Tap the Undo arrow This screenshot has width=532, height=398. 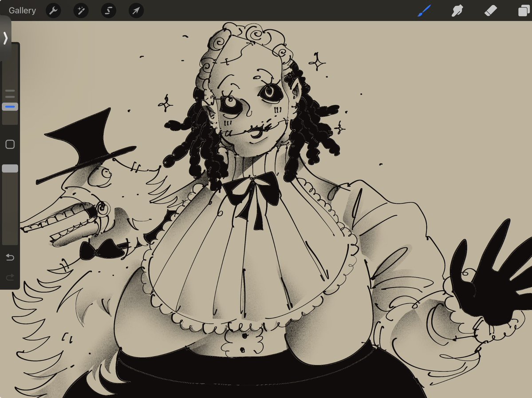(10, 257)
